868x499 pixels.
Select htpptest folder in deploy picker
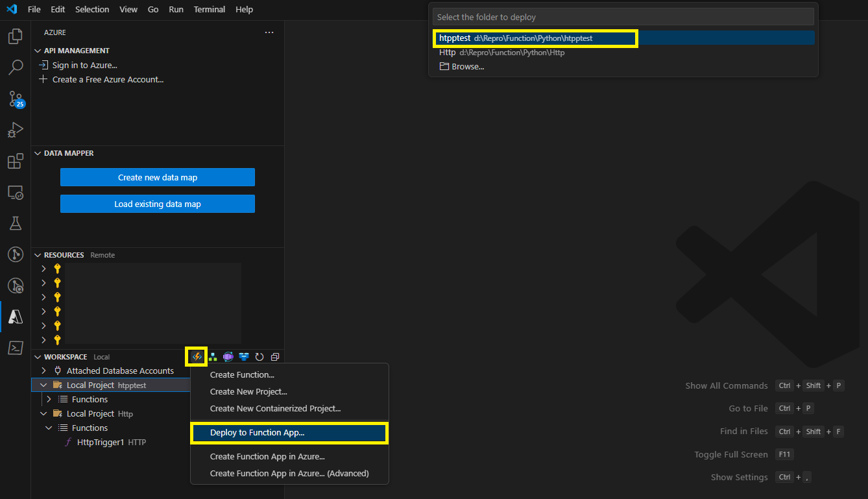[623, 38]
